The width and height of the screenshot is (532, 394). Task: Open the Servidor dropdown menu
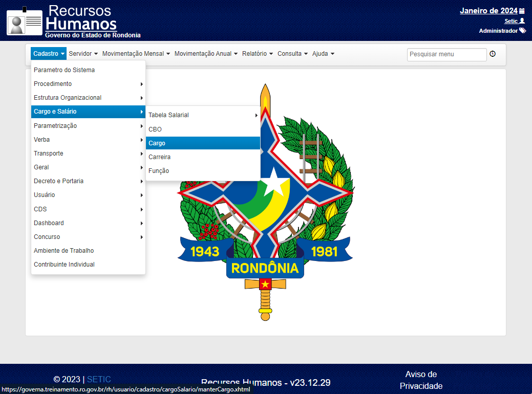[83, 54]
